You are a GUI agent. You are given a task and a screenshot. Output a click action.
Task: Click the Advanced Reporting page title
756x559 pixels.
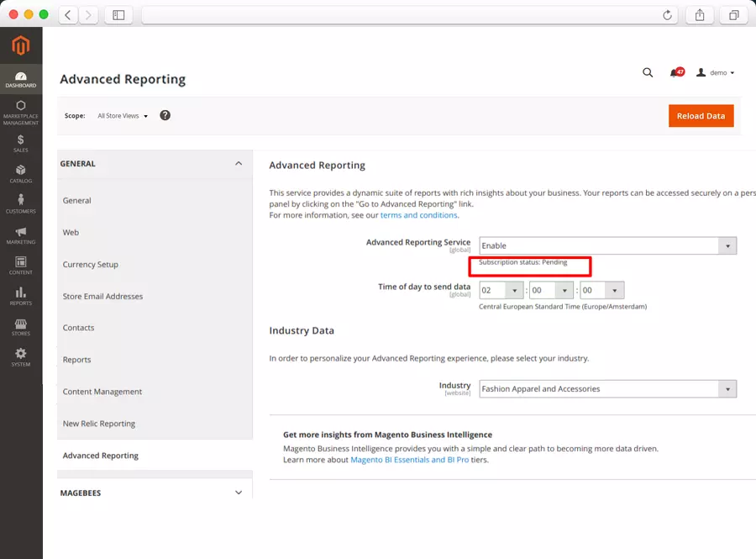[123, 79]
